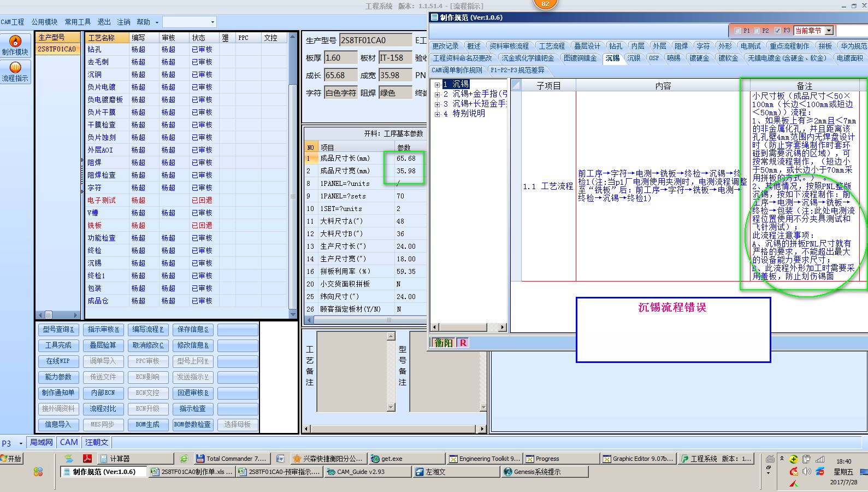This screenshot has height=492, width=868.
Task: Click the 型号查询 button
Action: [58, 329]
